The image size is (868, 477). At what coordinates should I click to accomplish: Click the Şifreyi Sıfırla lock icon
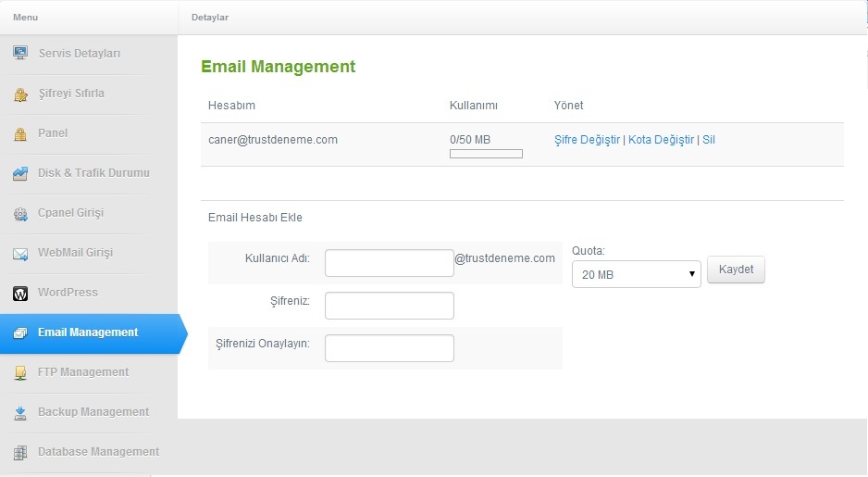pyautogui.click(x=20, y=94)
